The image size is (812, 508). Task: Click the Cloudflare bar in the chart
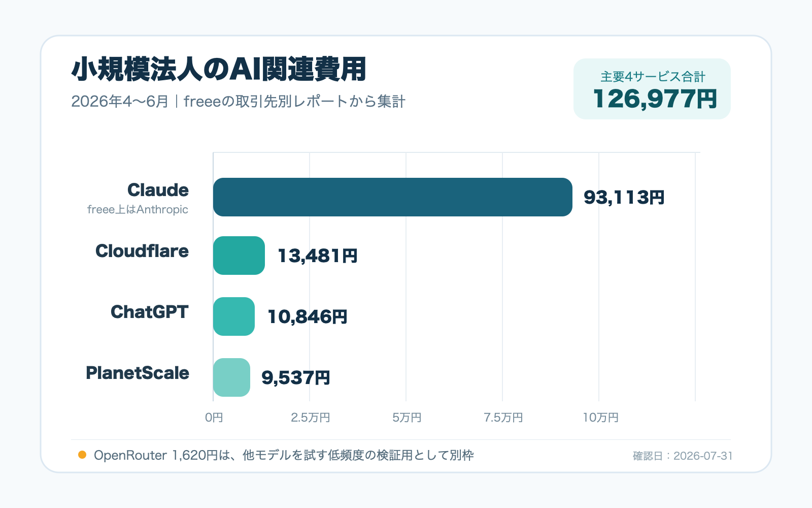point(239,256)
